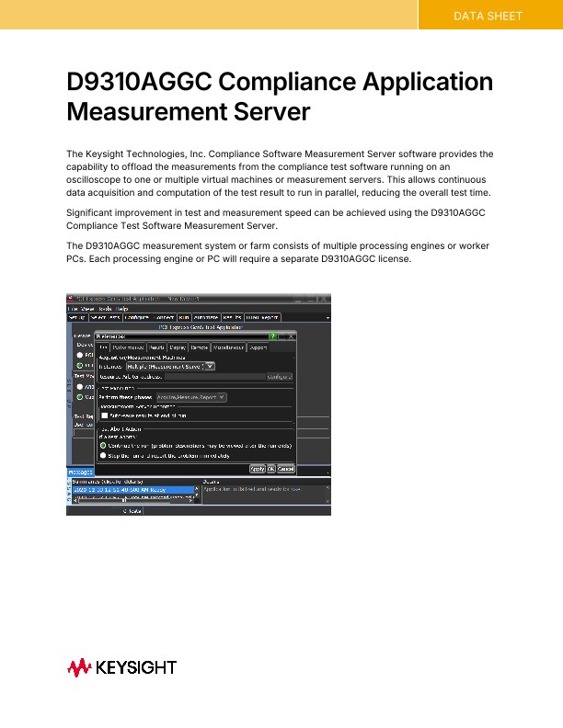Click the Details pane vertical scrollbar
The height and width of the screenshot is (728, 563).
pos(327,495)
